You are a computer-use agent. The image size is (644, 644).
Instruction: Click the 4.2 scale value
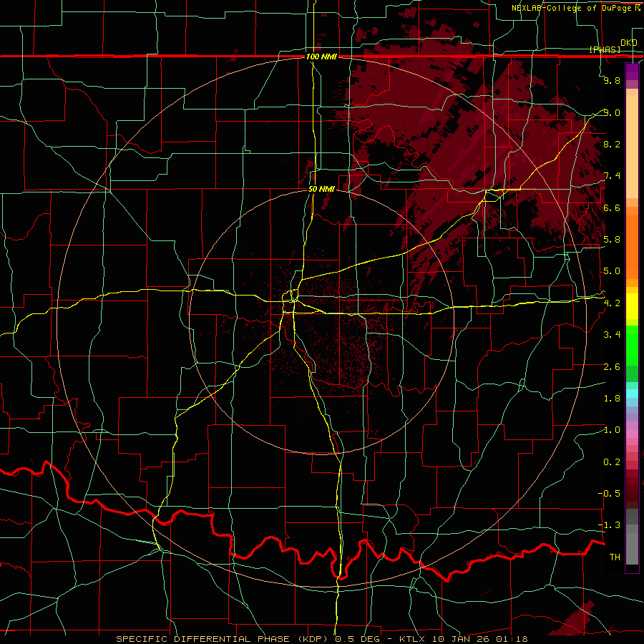612,303
